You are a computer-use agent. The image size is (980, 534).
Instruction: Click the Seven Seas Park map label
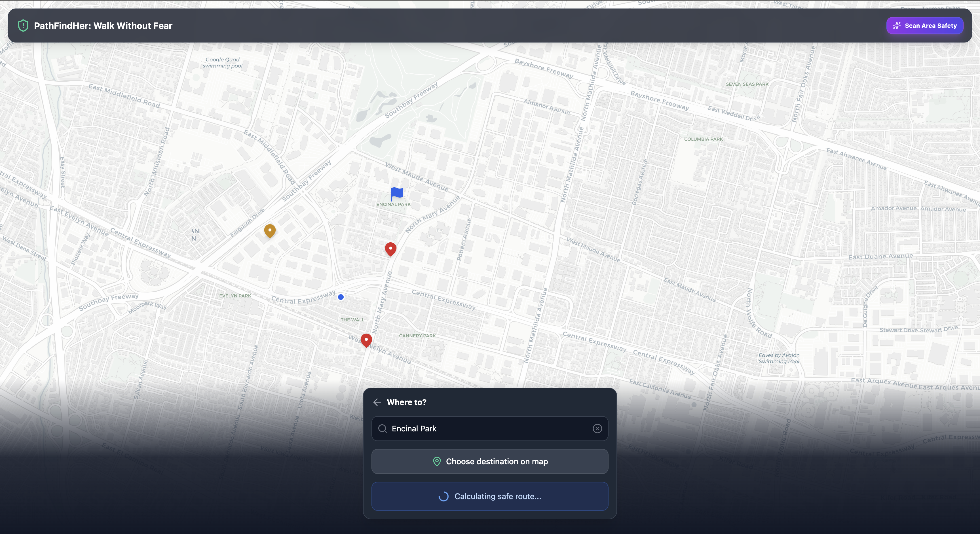(747, 84)
